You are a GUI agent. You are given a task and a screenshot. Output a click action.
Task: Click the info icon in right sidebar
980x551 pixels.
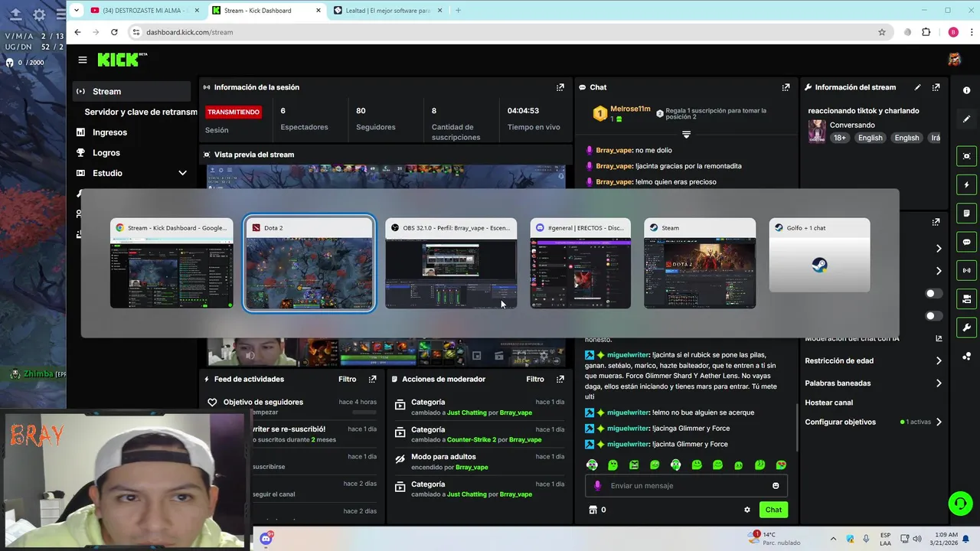(x=966, y=90)
